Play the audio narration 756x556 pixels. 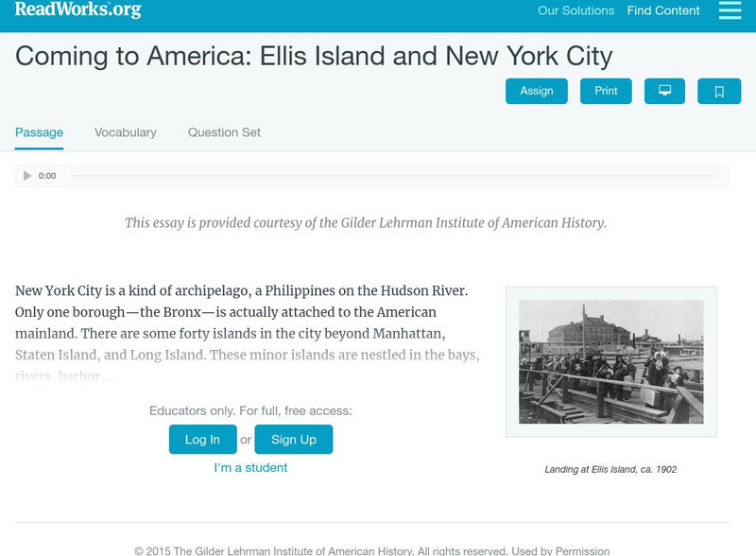[26, 175]
